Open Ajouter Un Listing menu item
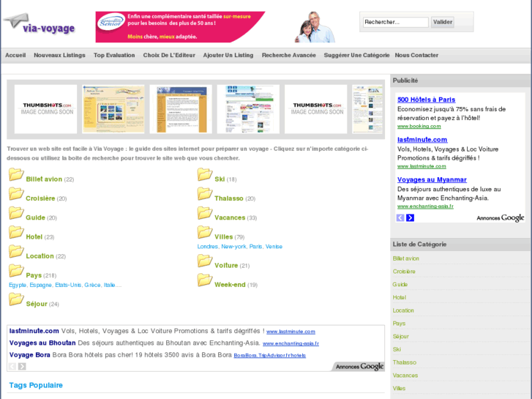532x399 pixels. pos(228,56)
